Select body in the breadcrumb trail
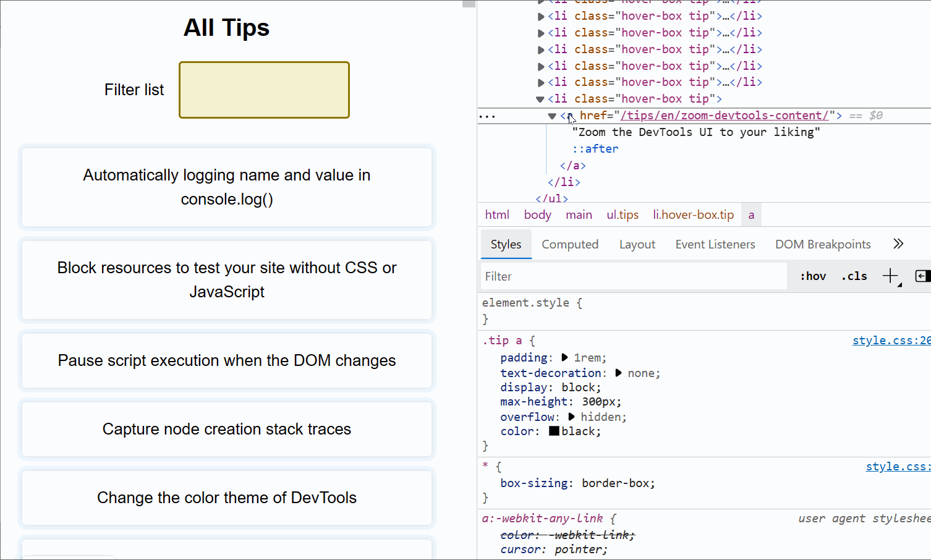 pyautogui.click(x=537, y=214)
